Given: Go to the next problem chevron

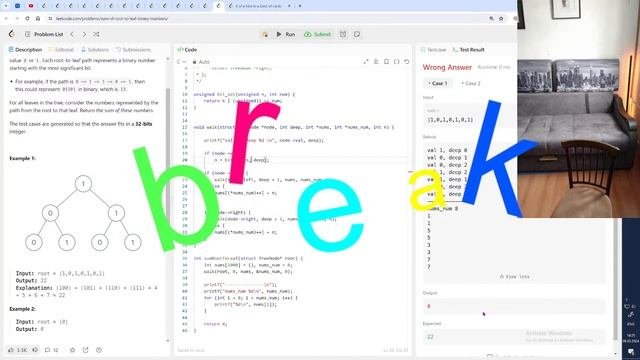Looking at the screenshot, I should (84, 34).
